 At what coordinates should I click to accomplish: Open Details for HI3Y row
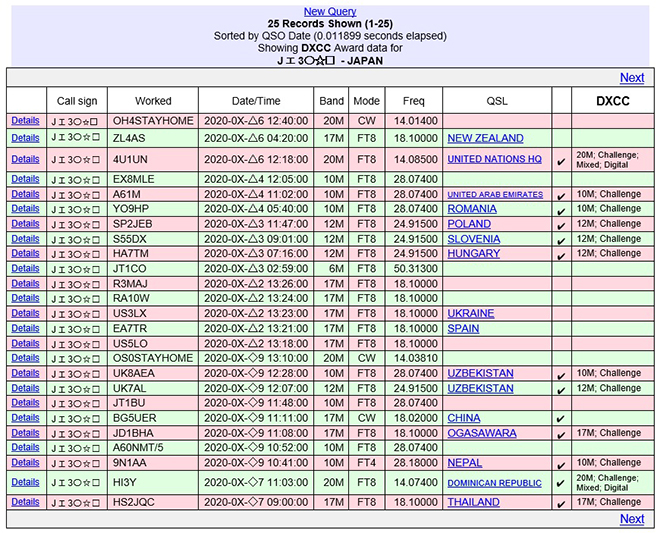[x=25, y=482]
